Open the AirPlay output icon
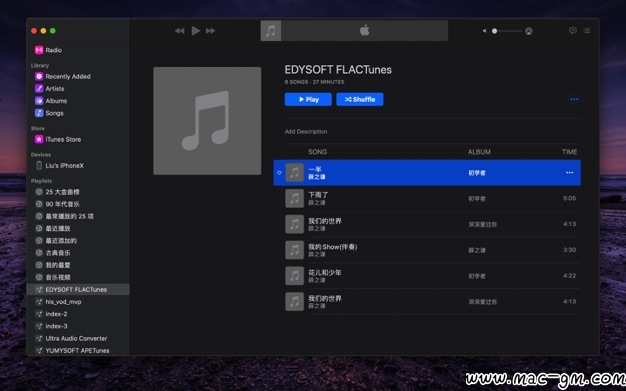Viewport: 626px width, 391px height. (x=529, y=31)
